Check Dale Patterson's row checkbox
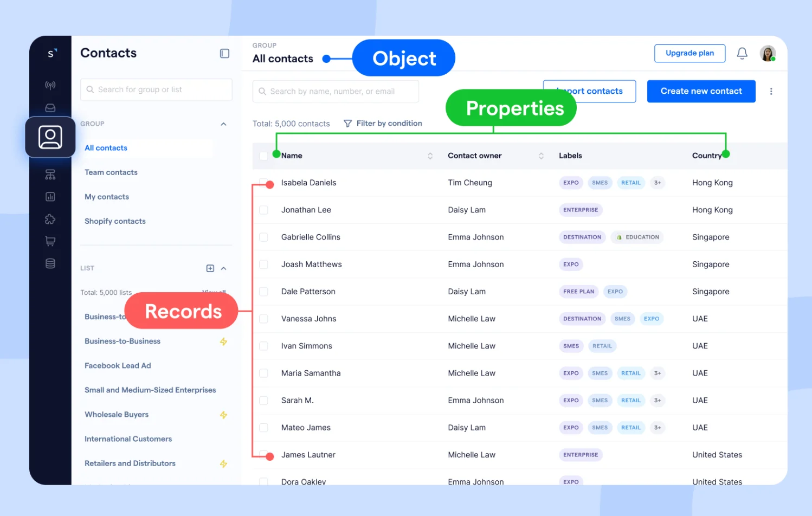Image resolution: width=812 pixels, height=516 pixels. pos(264,291)
